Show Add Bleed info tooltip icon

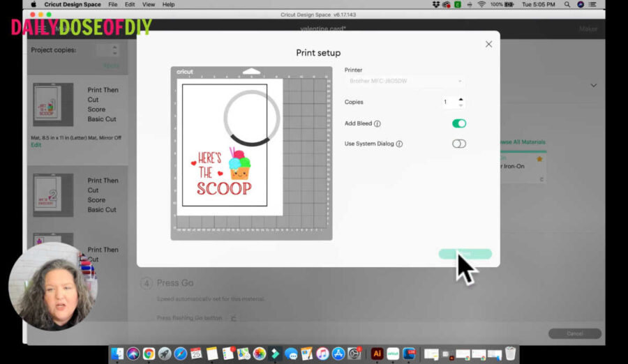[x=377, y=123]
